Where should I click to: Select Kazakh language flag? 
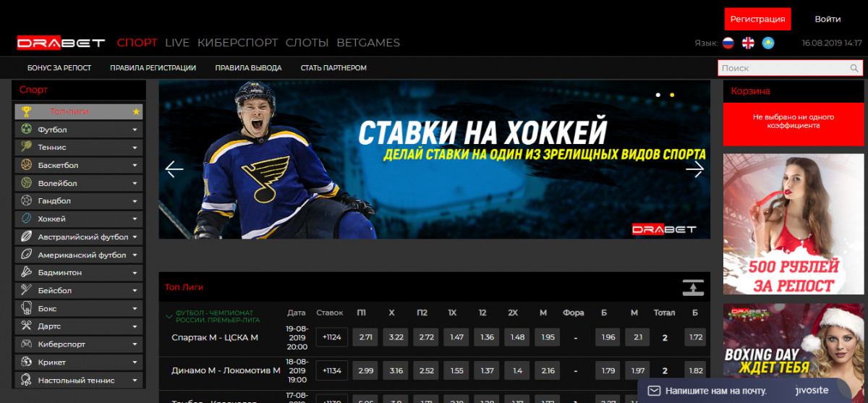pyautogui.click(x=769, y=43)
